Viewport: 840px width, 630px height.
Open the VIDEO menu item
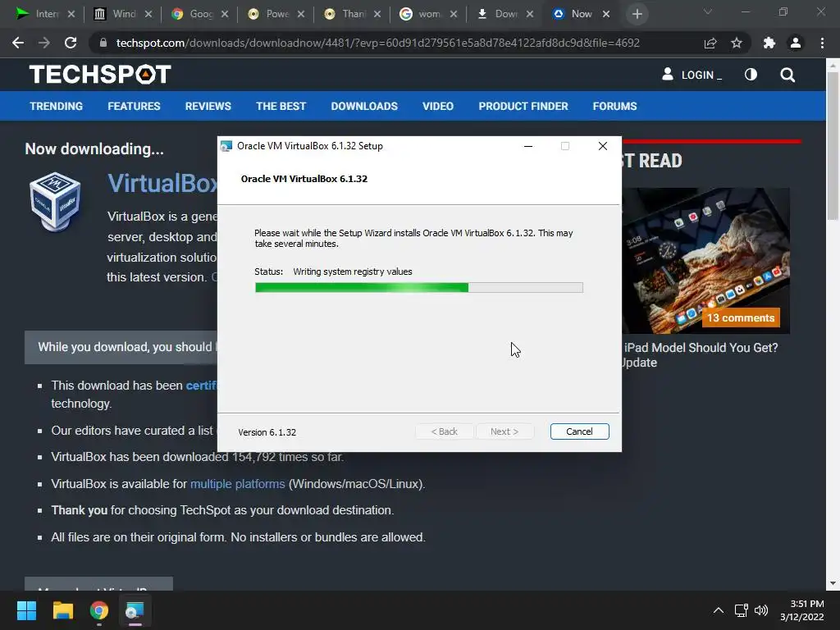pos(438,106)
